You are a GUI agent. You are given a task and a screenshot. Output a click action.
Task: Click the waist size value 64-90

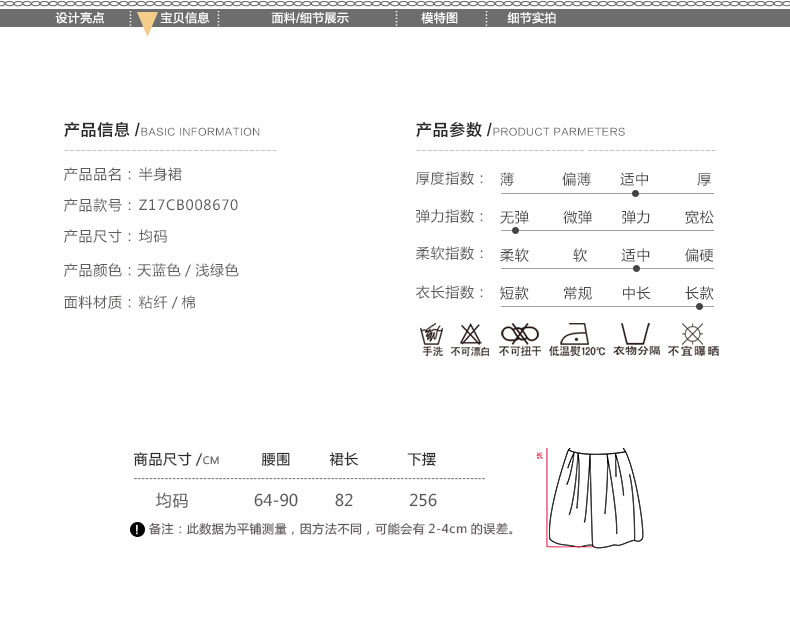[x=276, y=501]
